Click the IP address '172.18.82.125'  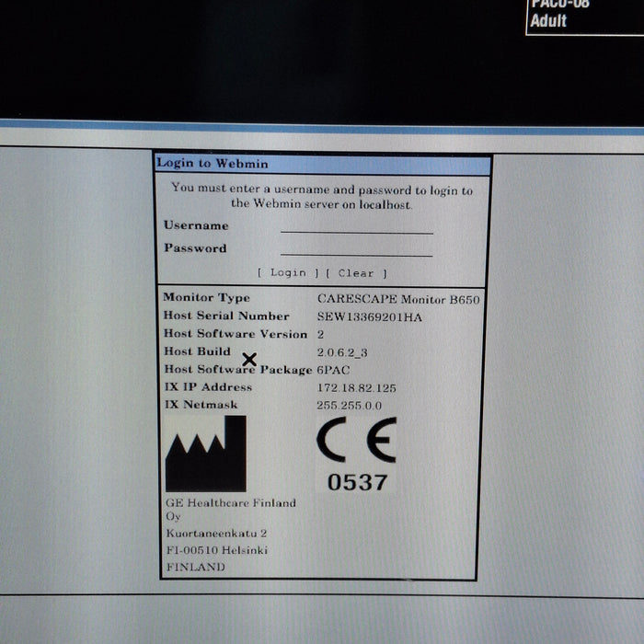[x=357, y=388]
